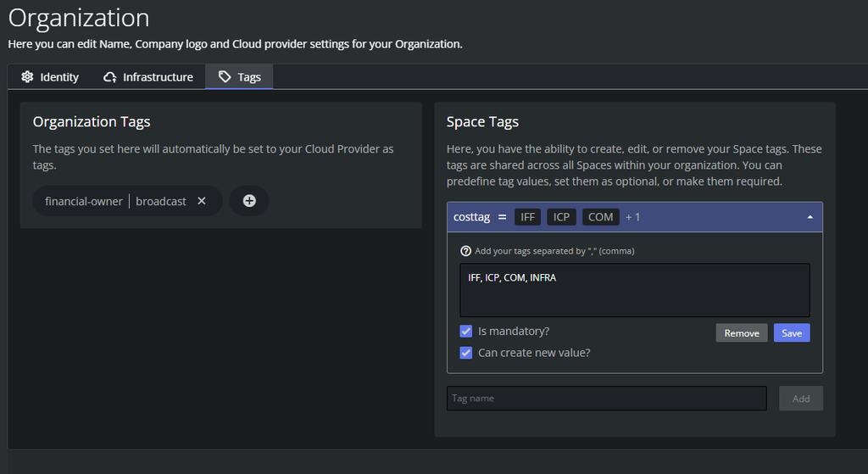The width and height of the screenshot is (868, 474).
Task: Add organization tag with plus icon
Action: click(249, 201)
